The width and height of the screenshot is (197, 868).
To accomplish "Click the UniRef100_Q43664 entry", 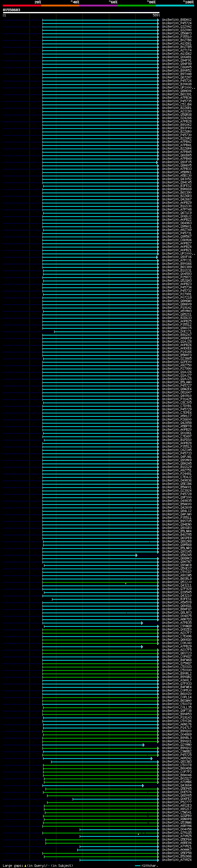I will tap(177, 785).
